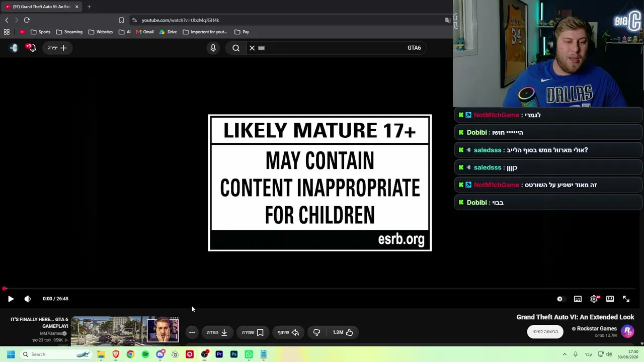Clear the search query with the X
The image size is (644, 362).
[252, 48]
